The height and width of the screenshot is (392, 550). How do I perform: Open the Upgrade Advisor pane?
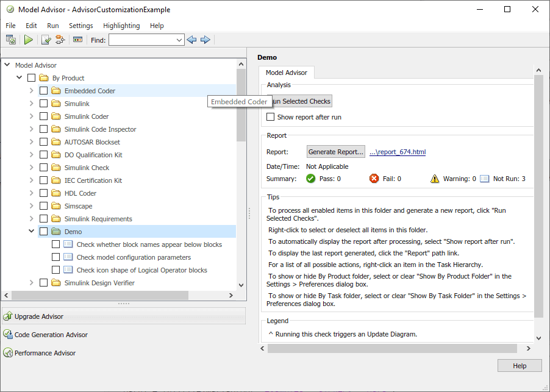tap(123, 316)
